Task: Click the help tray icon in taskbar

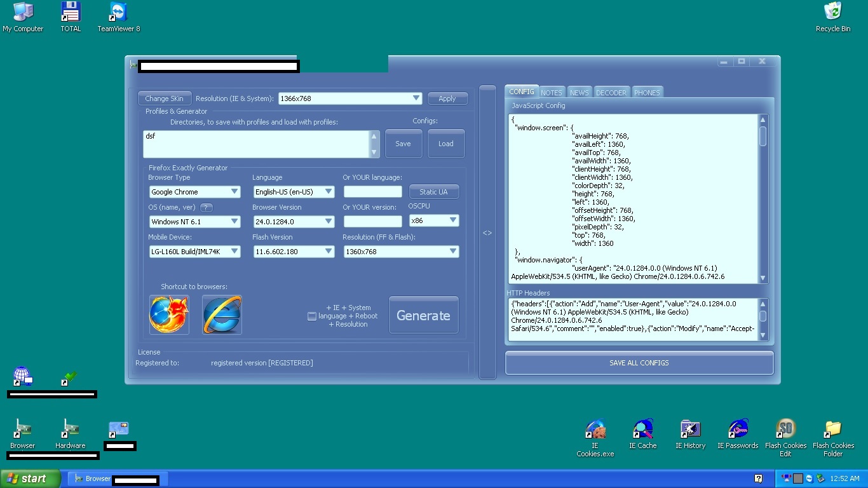Action: point(758,478)
